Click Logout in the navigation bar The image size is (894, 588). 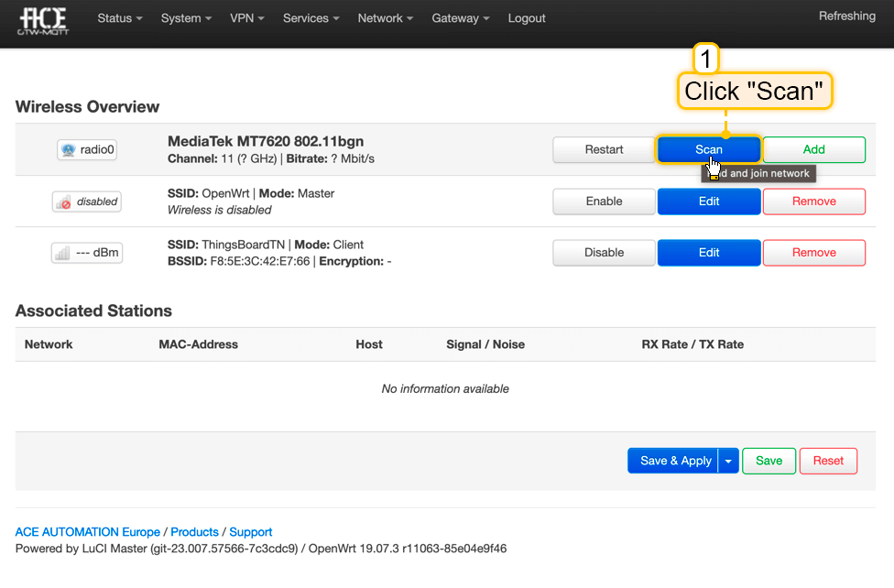pos(527,18)
